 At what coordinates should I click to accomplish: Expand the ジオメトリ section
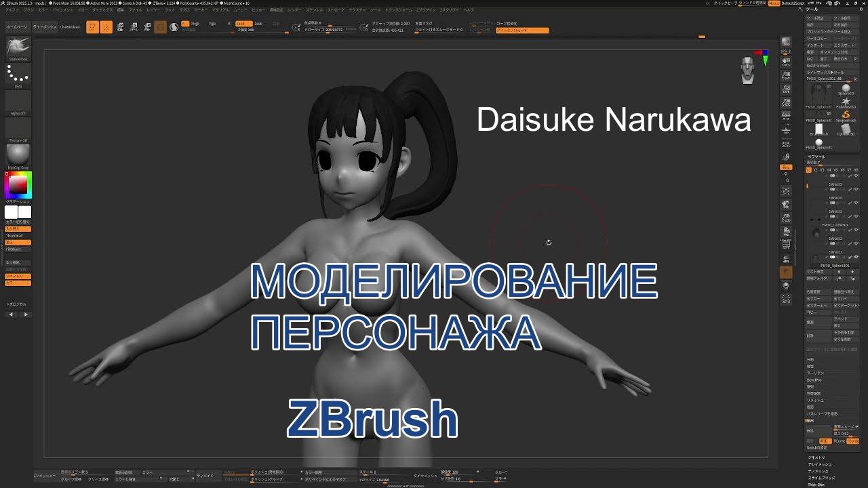(816, 457)
